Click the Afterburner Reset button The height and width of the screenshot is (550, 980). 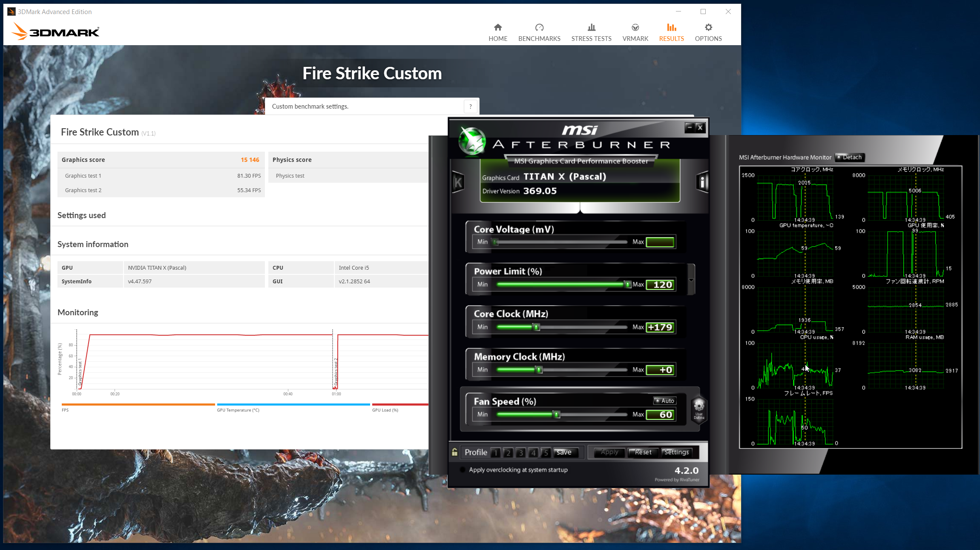643,452
